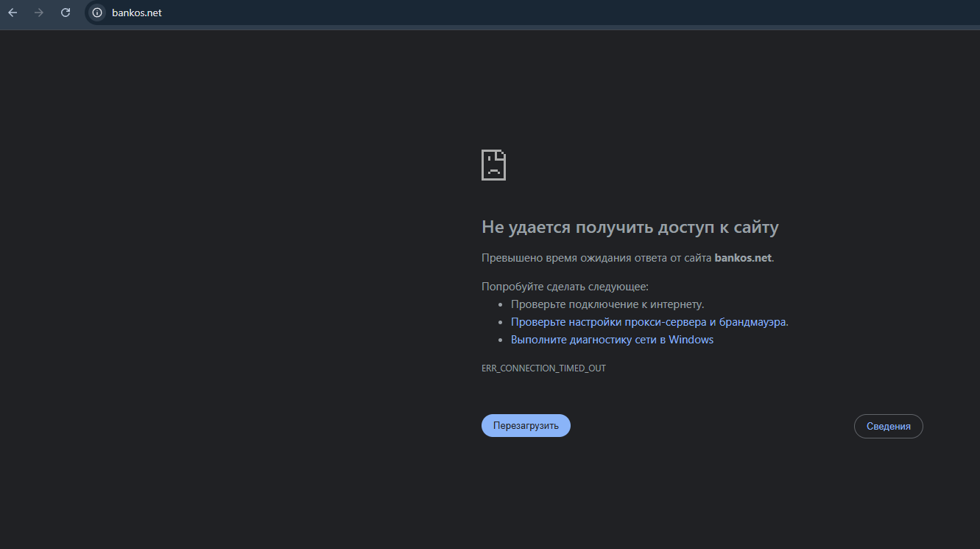980x549 pixels.
Task: Click heading Не удается получить доступ к сайту
Action: 630,227
